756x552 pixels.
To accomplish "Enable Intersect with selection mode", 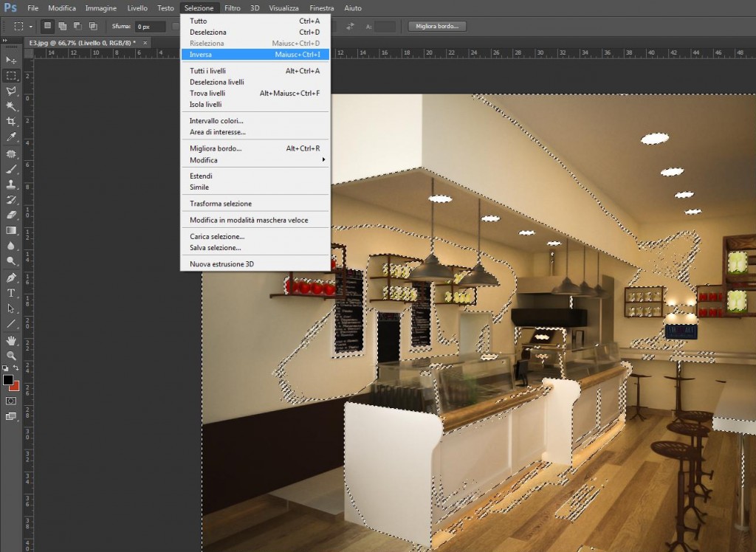I will 93,26.
